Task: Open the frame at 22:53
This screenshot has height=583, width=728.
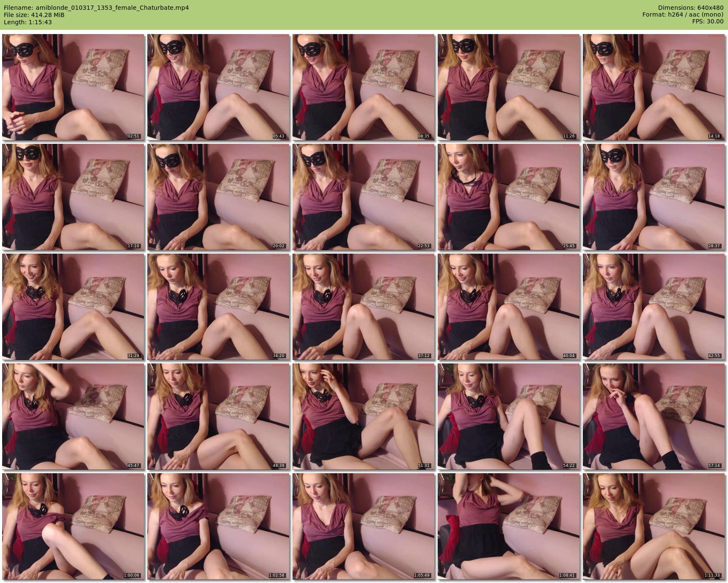Action: click(364, 197)
